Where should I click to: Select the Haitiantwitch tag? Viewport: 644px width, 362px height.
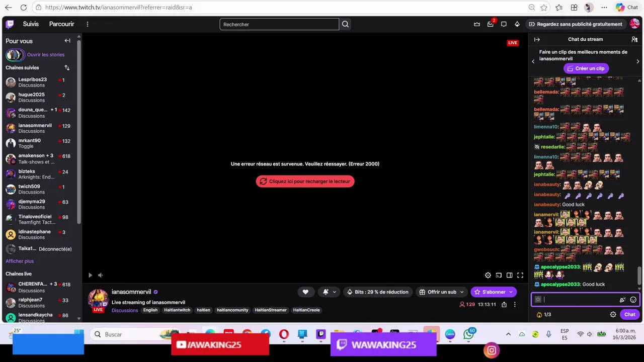point(177,310)
